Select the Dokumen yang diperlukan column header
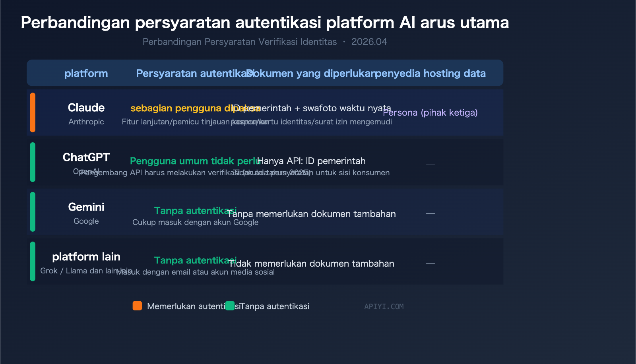The height and width of the screenshot is (364, 636). coord(311,73)
